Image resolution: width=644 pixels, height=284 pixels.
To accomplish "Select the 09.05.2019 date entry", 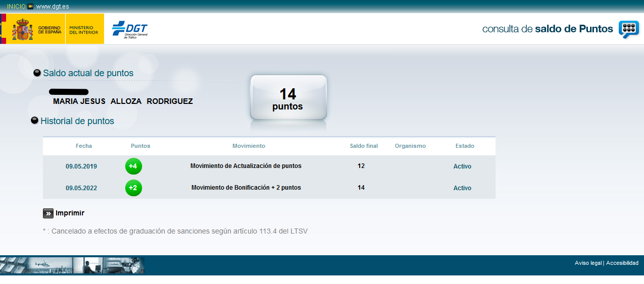I will click(81, 166).
